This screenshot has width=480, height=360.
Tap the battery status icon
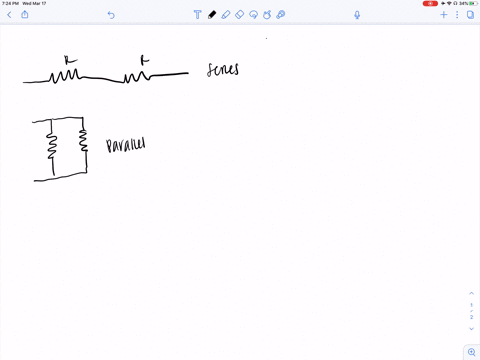click(473, 3)
